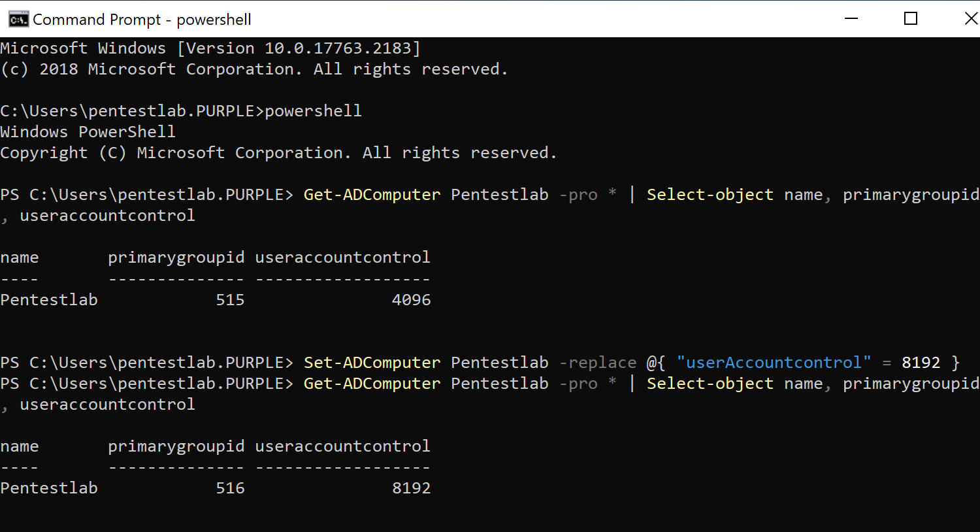This screenshot has width=980, height=532.
Task: Click the -replace parameter
Action: coord(597,363)
